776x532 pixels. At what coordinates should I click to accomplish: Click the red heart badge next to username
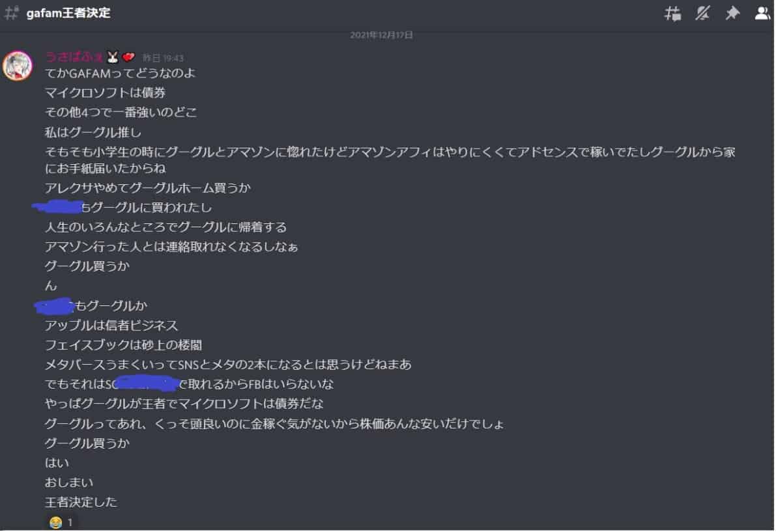coord(128,57)
